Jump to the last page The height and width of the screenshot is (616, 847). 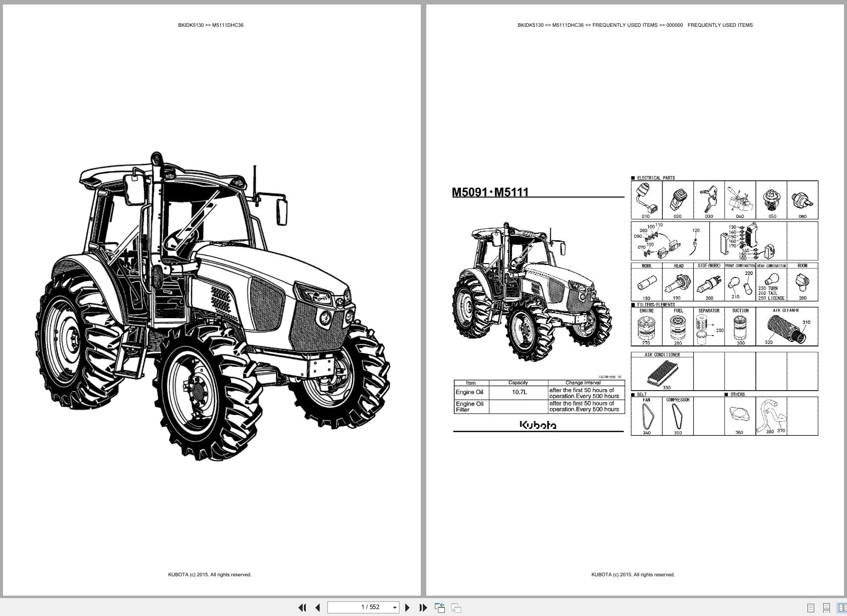pyautogui.click(x=423, y=608)
